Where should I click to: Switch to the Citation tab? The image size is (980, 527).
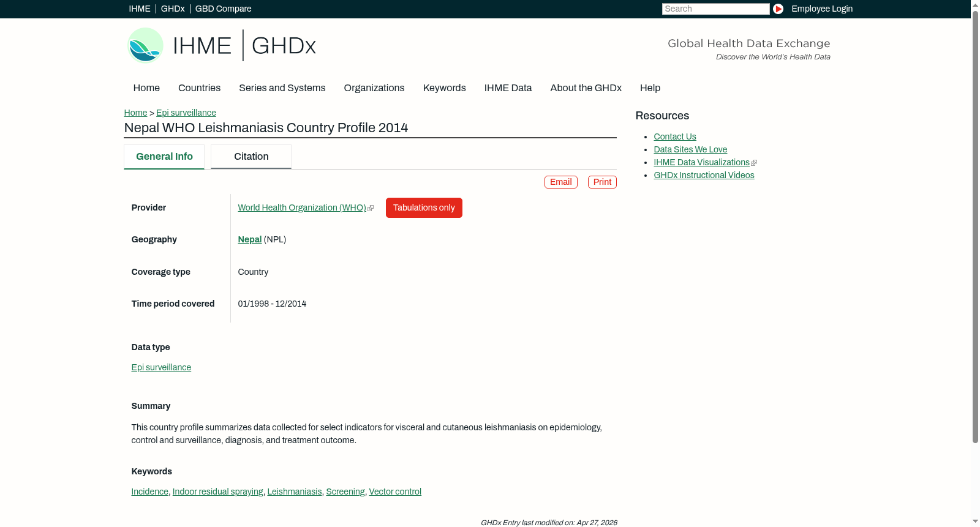click(251, 157)
